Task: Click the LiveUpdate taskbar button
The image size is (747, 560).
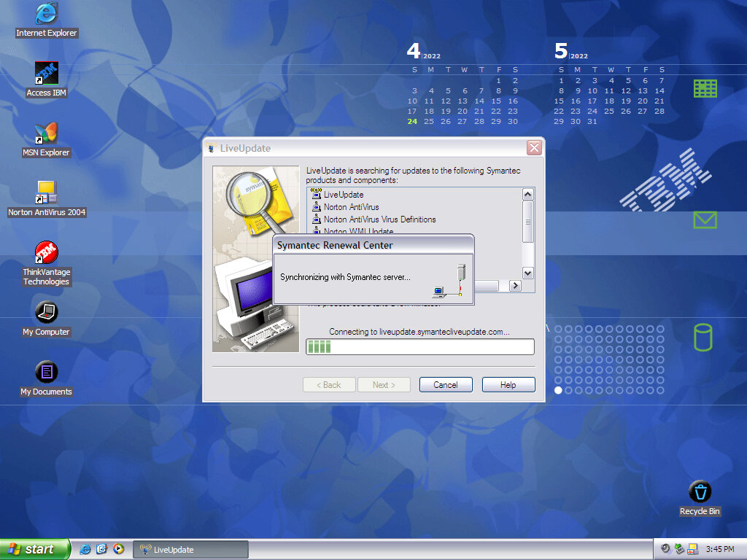Action: [191, 549]
